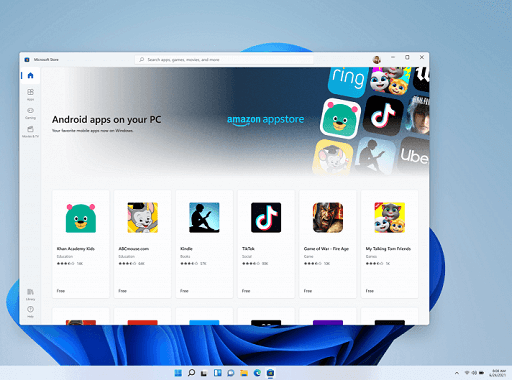Expand the system tray hidden icons chevron

[x=457, y=373]
